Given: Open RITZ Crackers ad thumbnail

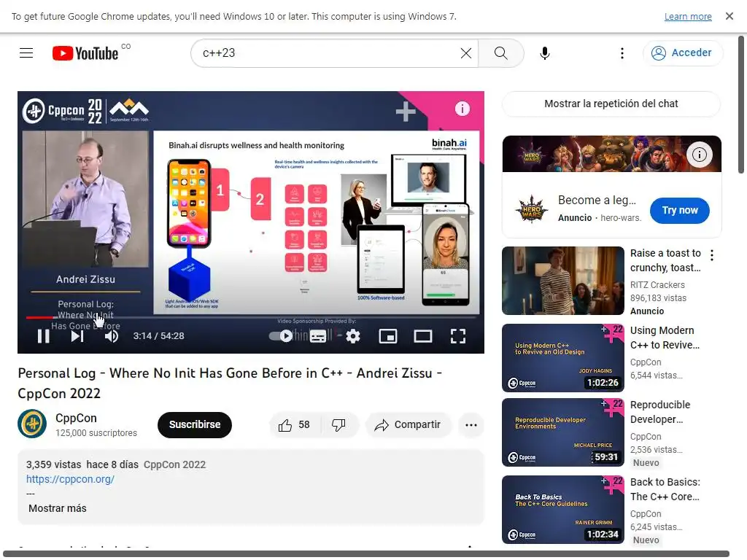Looking at the screenshot, I should click(x=563, y=281).
